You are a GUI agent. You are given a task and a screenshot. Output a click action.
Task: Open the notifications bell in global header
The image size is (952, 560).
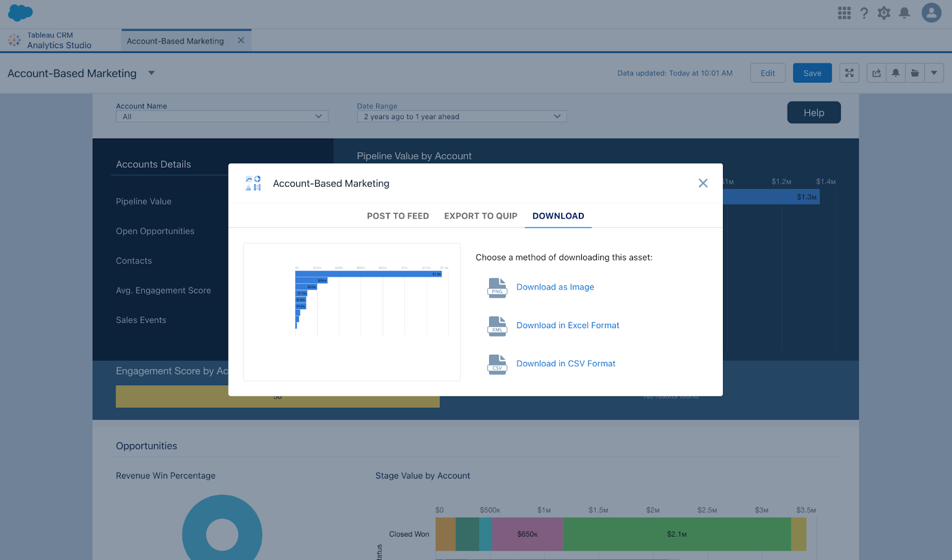(904, 13)
